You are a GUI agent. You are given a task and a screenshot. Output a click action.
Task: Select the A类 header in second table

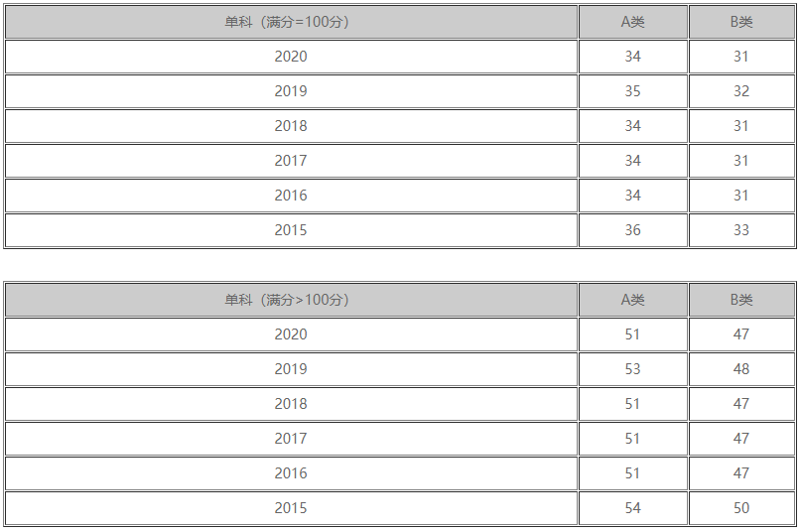click(633, 300)
